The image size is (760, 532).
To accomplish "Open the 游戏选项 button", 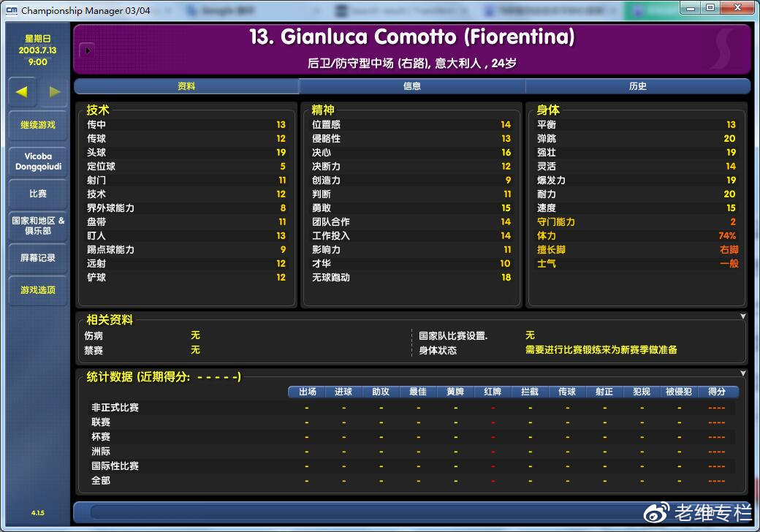I will [38, 290].
